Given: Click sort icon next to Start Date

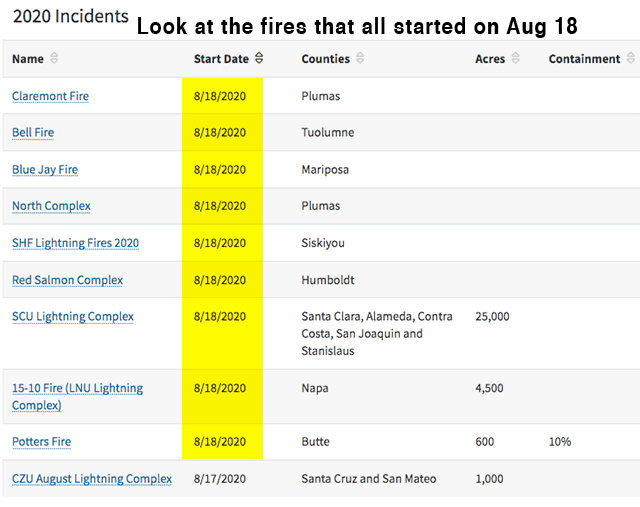Looking at the screenshot, I should pyautogui.click(x=259, y=59).
